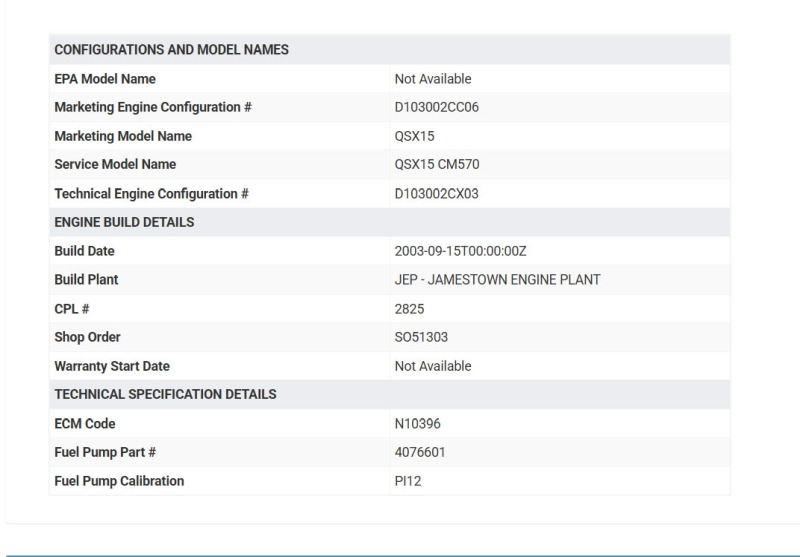Select the ECM Code value N10396

pyautogui.click(x=417, y=423)
